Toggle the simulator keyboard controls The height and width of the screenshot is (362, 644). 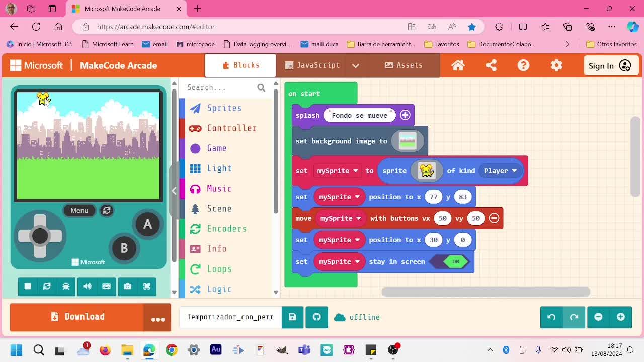tap(106, 286)
